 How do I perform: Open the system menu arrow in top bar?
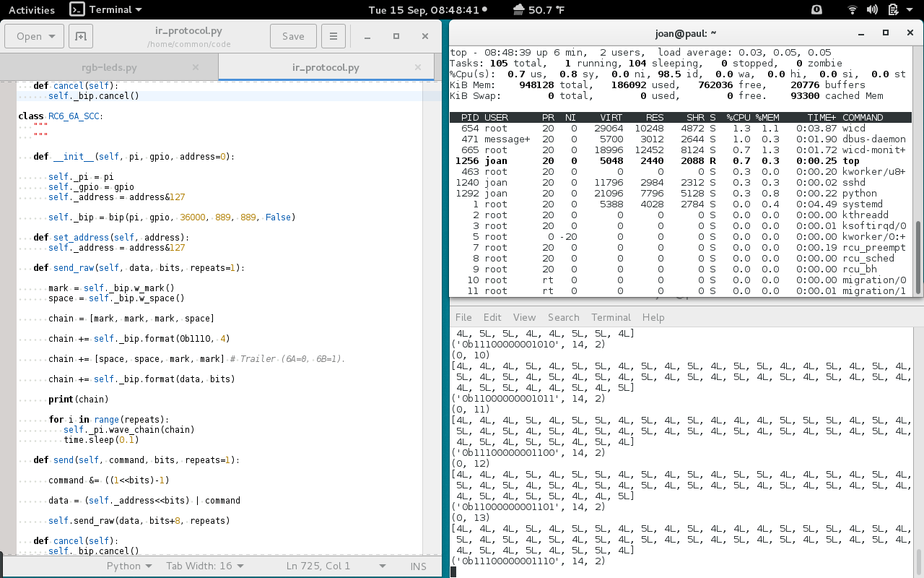point(910,10)
